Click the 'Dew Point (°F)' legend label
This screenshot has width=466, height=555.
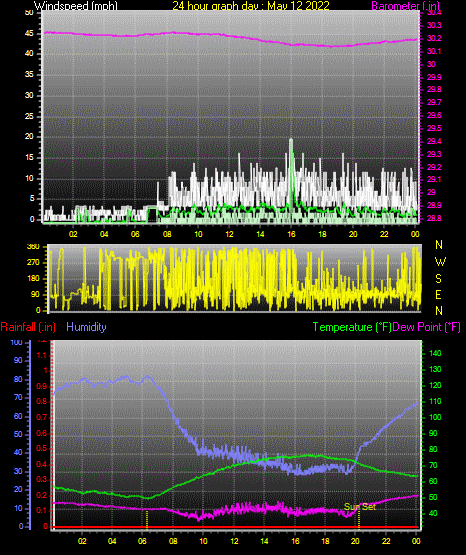(x=427, y=327)
